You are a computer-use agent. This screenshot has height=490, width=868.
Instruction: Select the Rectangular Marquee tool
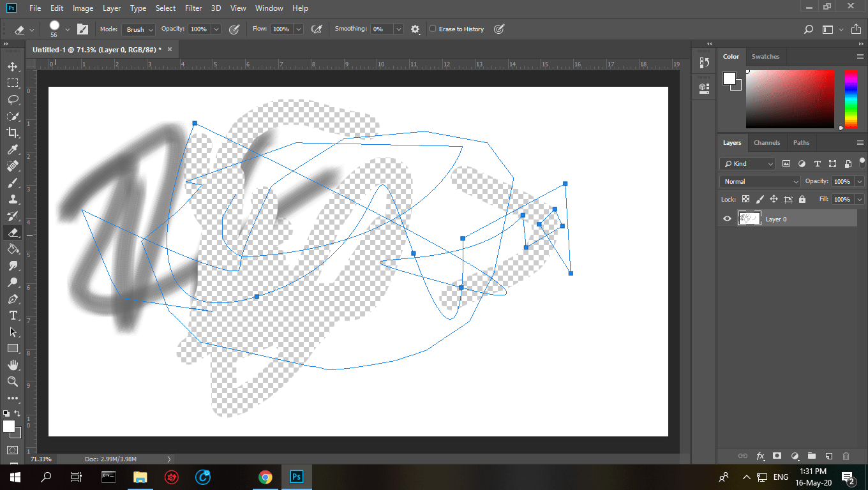pyautogui.click(x=13, y=82)
